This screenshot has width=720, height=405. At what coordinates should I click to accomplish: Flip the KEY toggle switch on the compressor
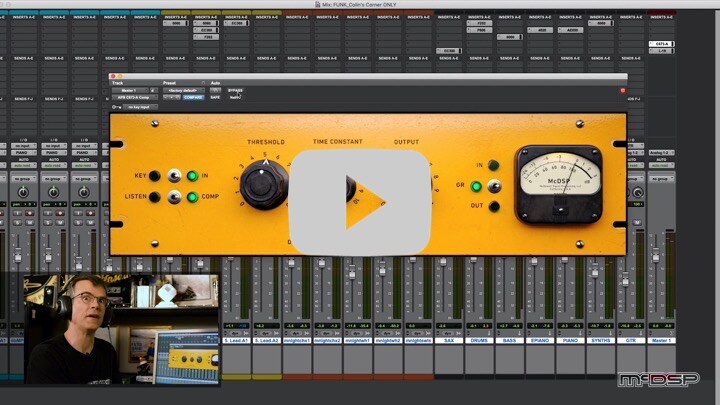coord(174,175)
